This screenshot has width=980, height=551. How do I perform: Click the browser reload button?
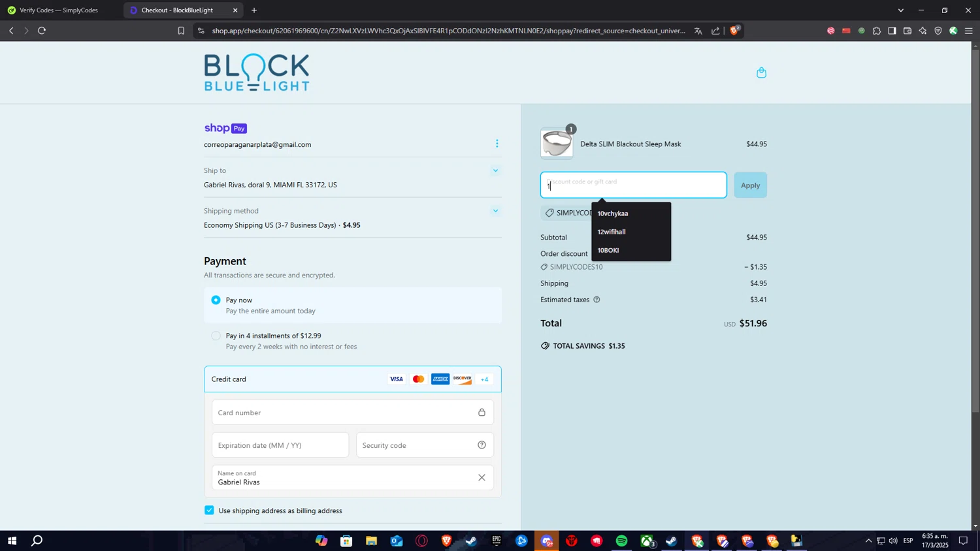click(x=42, y=31)
